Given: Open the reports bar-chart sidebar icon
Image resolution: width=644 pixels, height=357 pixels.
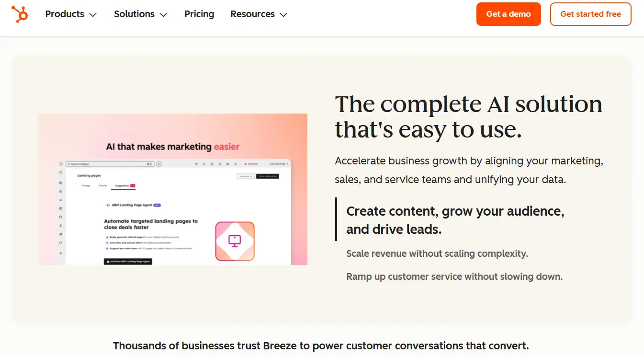Looking at the screenshot, I should click(61, 234).
